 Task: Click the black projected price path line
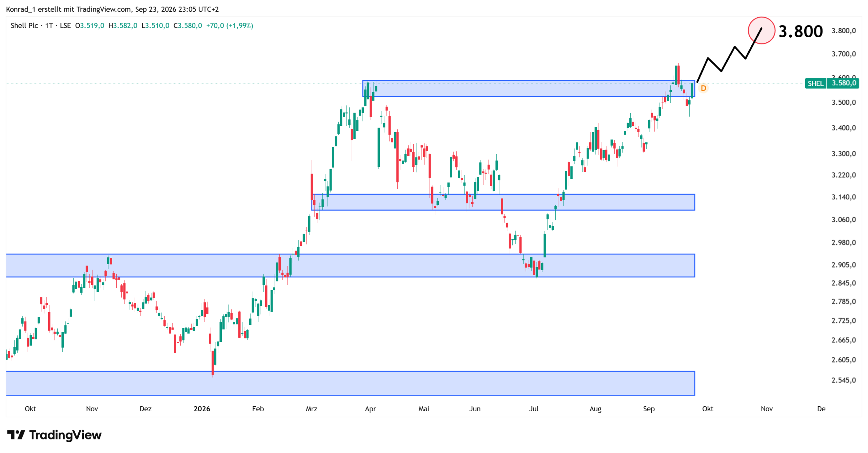(729, 54)
